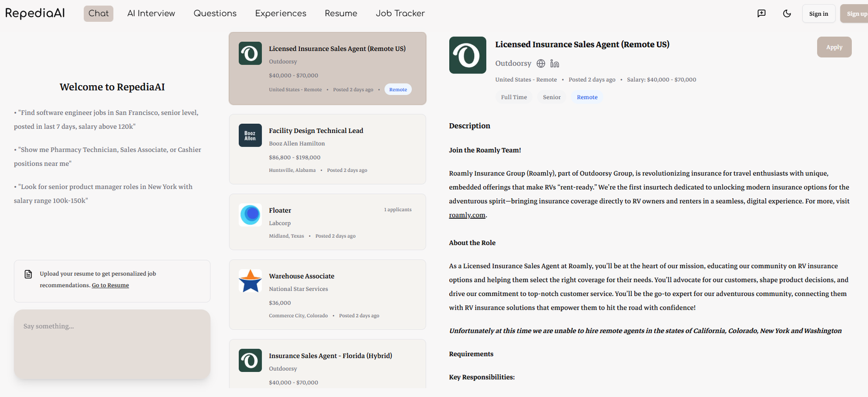This screenshot has height=397, width=868.
Task: Go to the Questions tab
Action: click(x=215, y=14)
